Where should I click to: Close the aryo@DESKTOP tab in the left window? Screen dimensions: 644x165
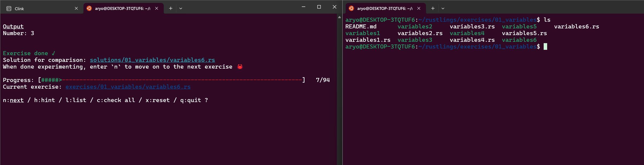click(x=157, y=8)
